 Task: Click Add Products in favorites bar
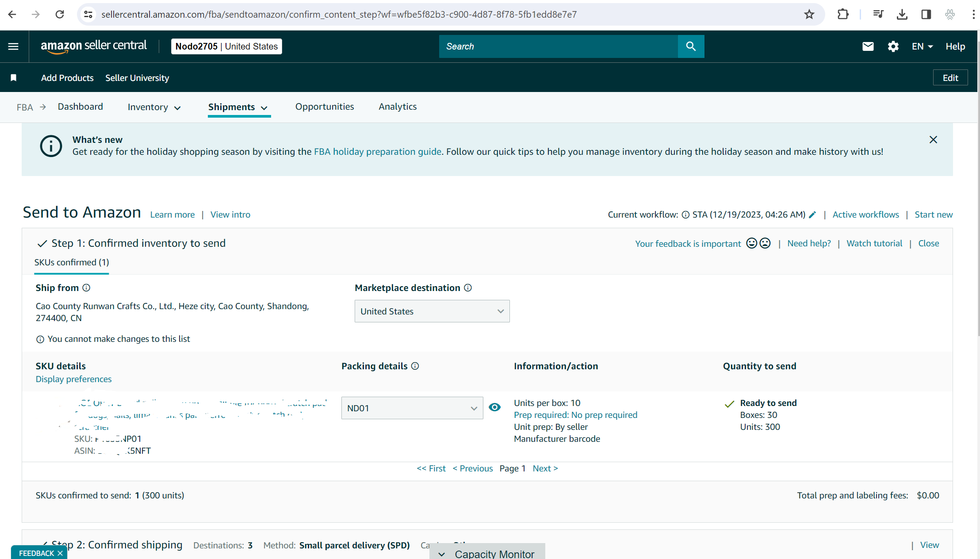pos(67,78)
